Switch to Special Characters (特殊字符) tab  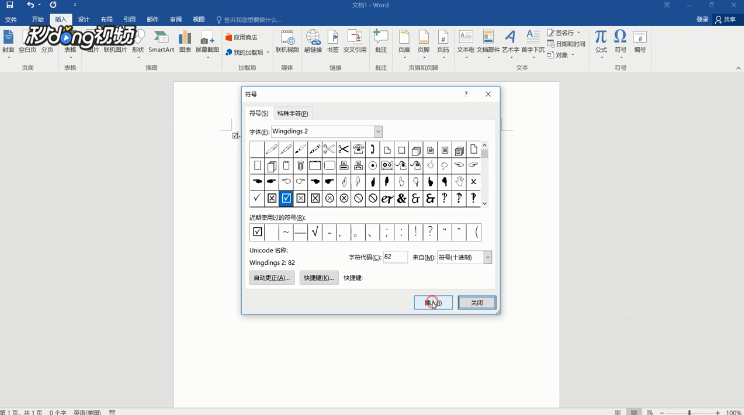[x=292, y=113]
